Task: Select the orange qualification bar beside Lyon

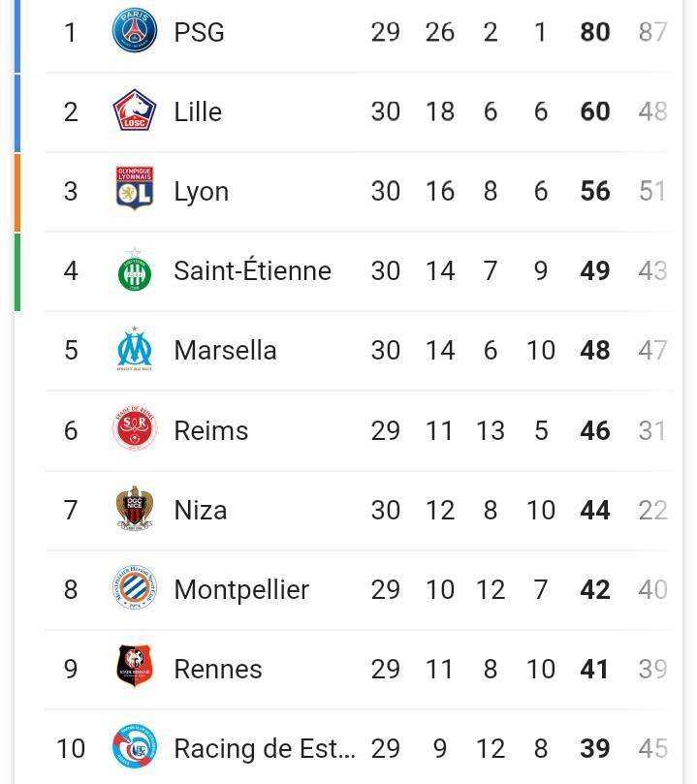Action: click(x=17, y=193)
